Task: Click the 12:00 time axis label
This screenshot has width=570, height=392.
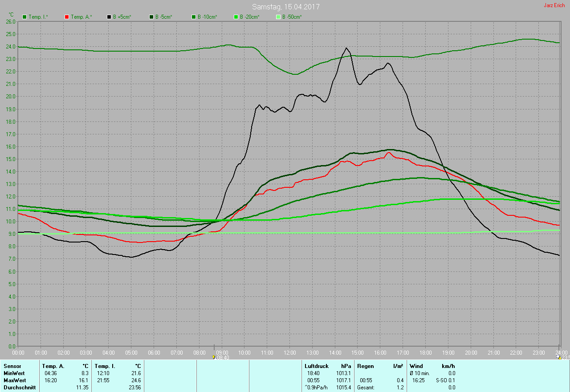Action: pyautogui.click(x=289, y=353)
